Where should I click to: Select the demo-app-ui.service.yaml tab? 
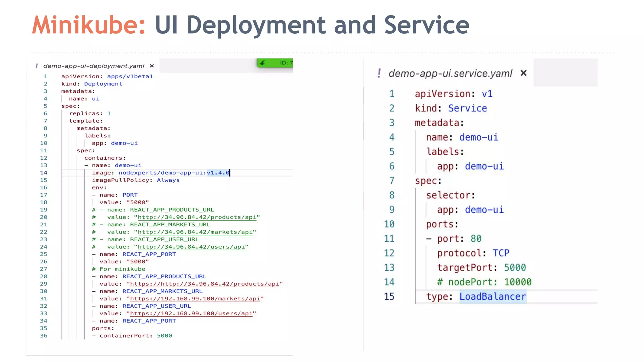click(450, 74)
